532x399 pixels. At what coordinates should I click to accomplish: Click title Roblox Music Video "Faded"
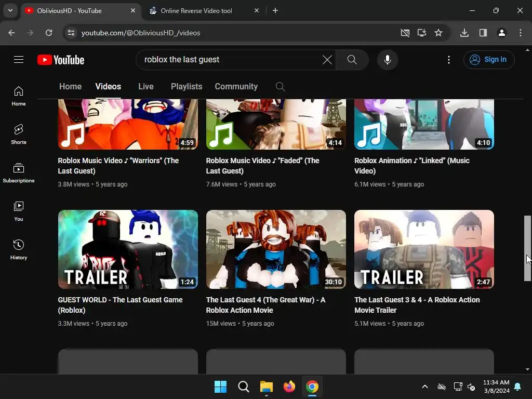click(262, 166)
